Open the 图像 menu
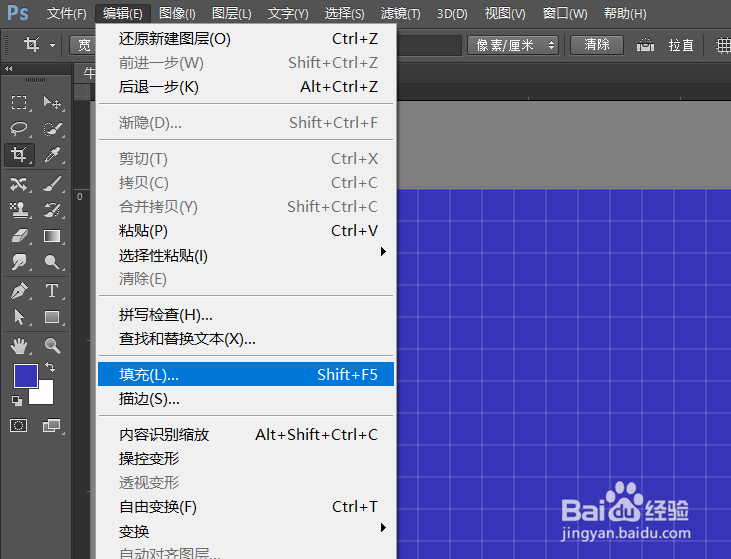 [x=177, y=14]
